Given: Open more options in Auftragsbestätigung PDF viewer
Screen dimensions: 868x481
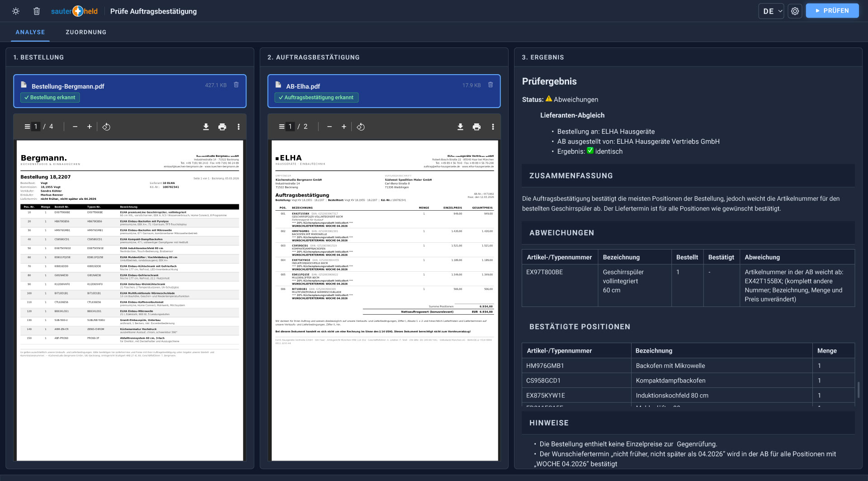Looking at the screenshot, I should pyautogui.click(x=493, y=127).
